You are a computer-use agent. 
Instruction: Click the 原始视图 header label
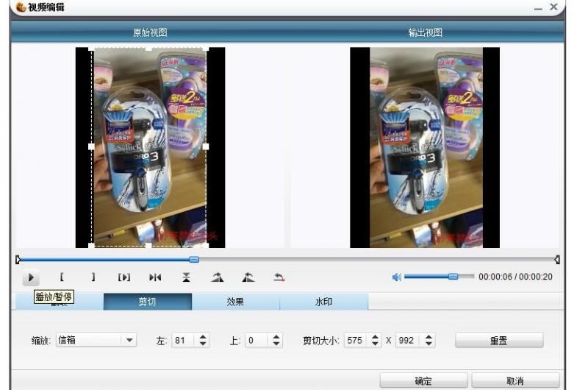(150, 32)
